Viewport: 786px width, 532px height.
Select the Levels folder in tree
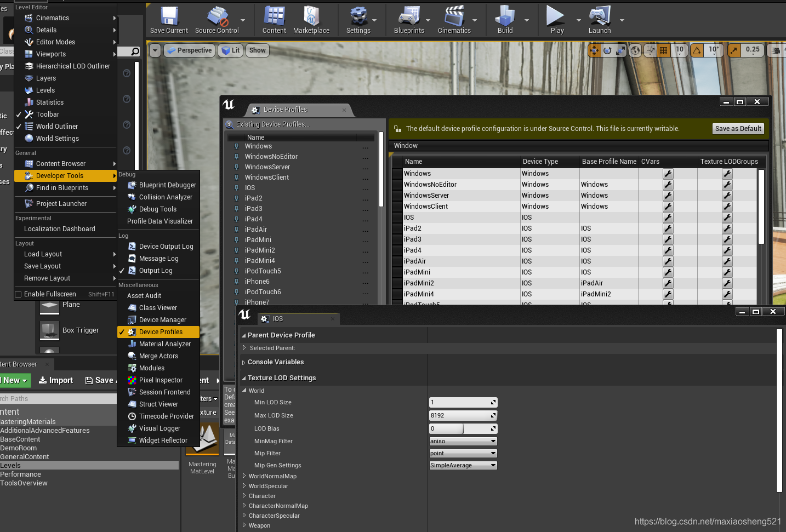point(89,466)
